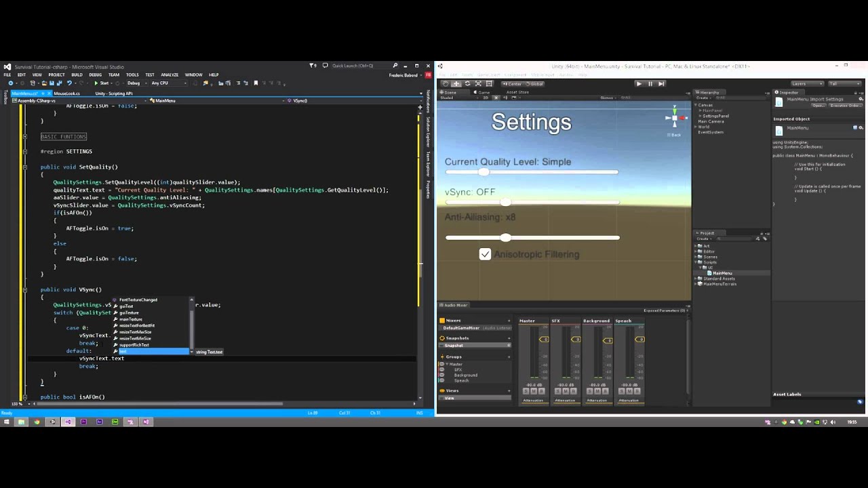The image size is (868, 488).
Task: Switch to the MouseLook.cs tab
Action: 67,94
